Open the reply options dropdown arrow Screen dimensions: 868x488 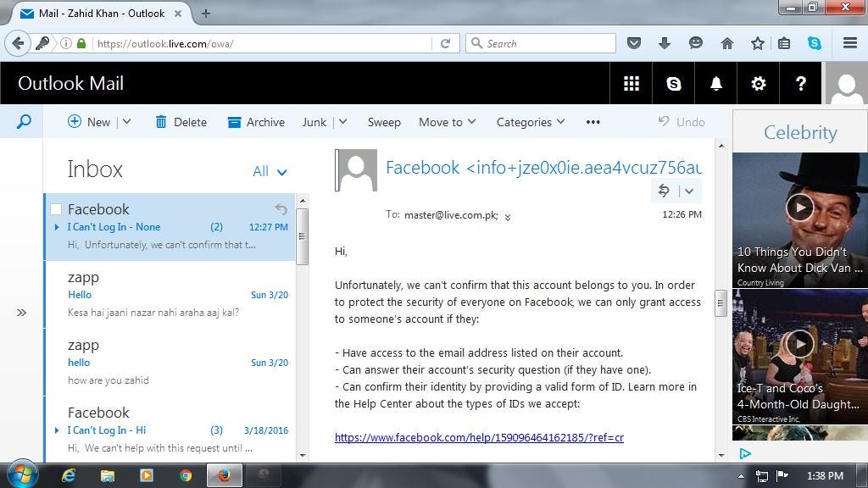pos(689,191)
